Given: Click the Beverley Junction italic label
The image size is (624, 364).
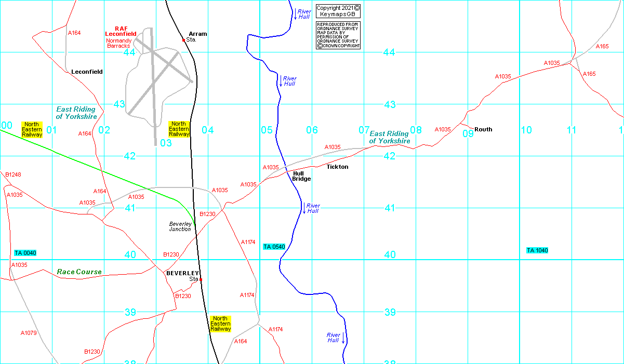Looking at the screenshot, I should click(x=180, y=226).
